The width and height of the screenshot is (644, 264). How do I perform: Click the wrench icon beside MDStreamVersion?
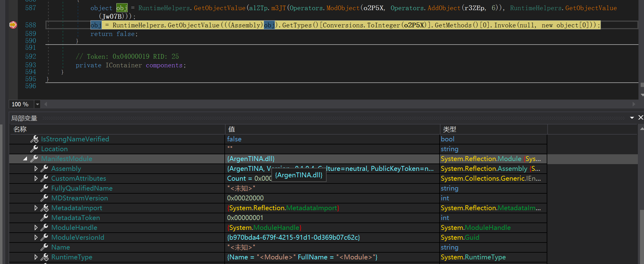click(x=45, y=198)
